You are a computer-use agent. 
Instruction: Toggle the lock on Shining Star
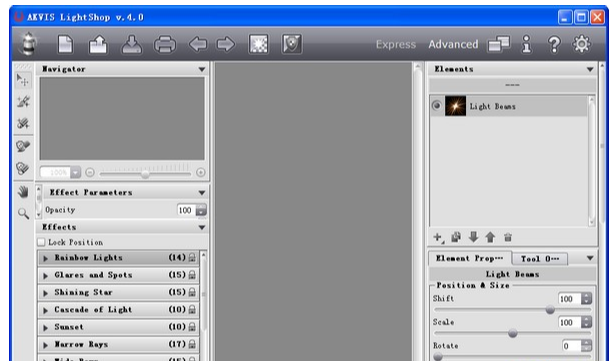pos(192,292)
